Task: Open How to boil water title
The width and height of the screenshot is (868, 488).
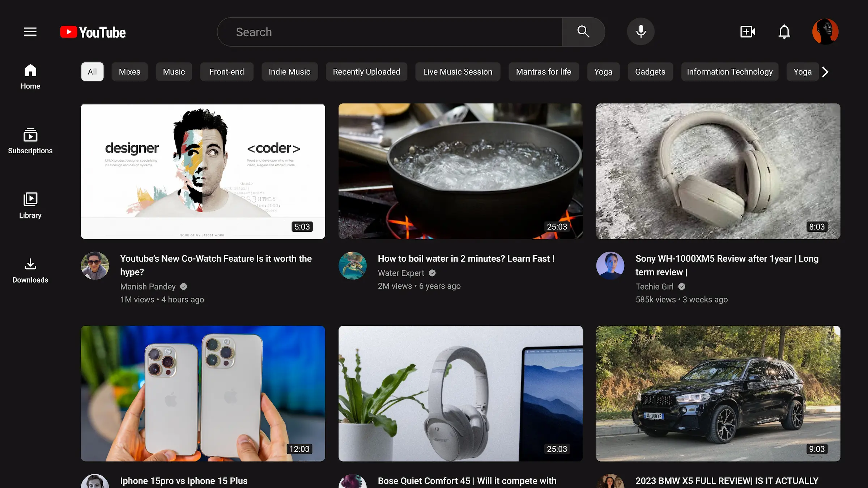Action: (x=466, y=258)
